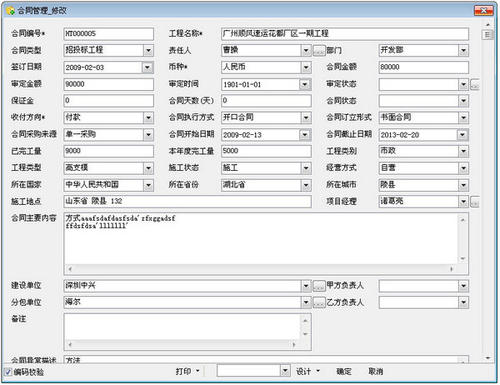Screen dimensions: 500x385
Task: Click the 审定金额 field
Action: [x=109, y=84]
